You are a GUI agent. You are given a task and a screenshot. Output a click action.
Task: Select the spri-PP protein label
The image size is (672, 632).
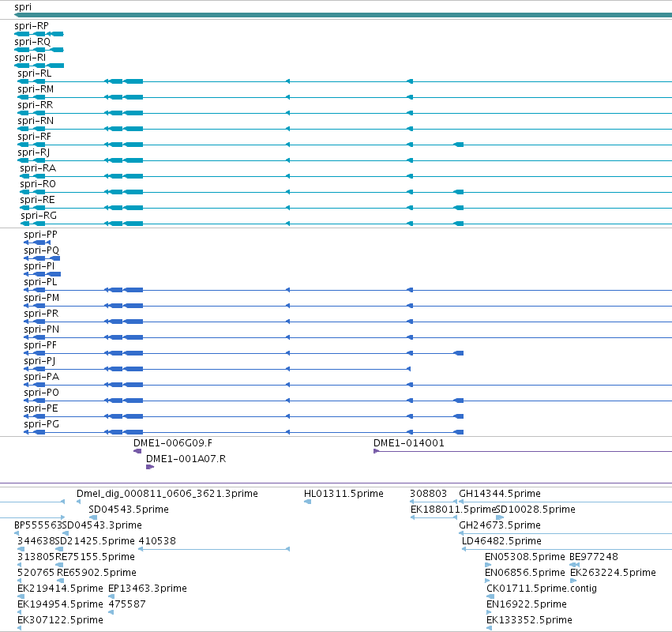coord(40,235)
